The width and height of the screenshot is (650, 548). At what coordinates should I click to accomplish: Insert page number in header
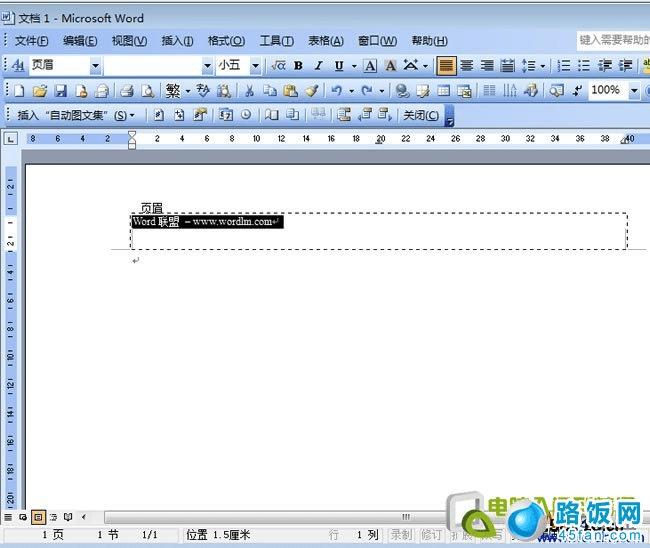click(159, 115)
